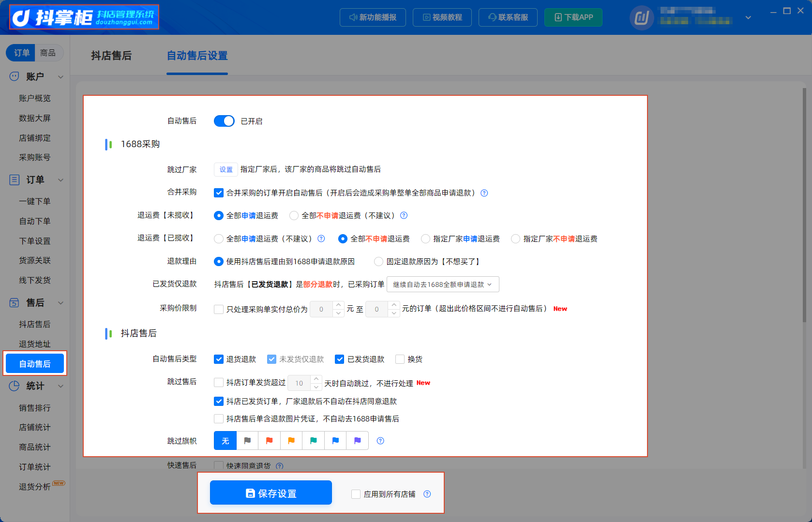The width and height of the screenshot is (812, 522).
Task: Select the blue flag
Action: (x=335, y=441)
